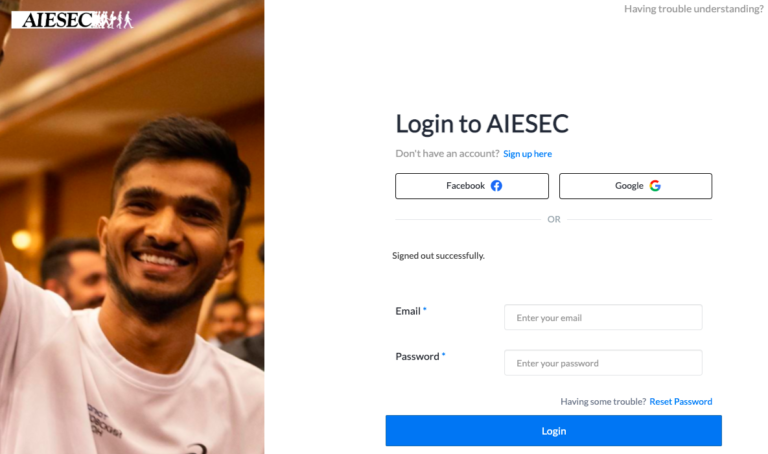Focus the Enter your password field
Viewport: 768px width, 454px height.
pyautogui.click(x=603, y=363)
